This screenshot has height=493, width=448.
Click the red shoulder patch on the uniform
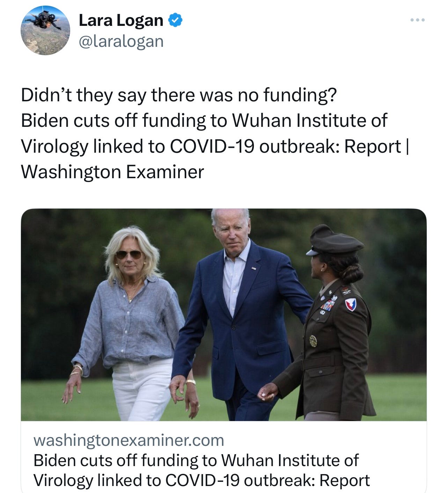coord(351,305)
